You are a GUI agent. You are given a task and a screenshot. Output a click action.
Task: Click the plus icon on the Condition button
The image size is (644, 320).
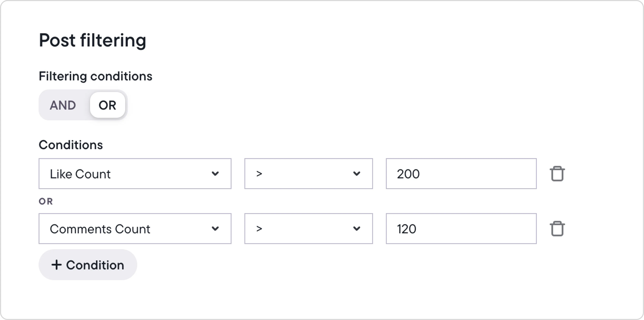57,265
